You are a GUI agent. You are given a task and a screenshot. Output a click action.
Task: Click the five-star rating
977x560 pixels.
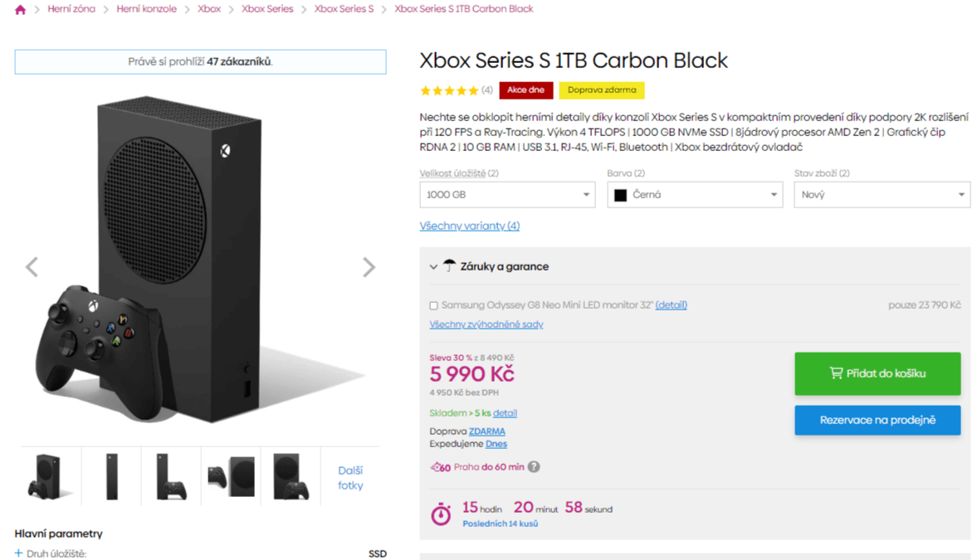pyautogui.click(x=449, y=90)
